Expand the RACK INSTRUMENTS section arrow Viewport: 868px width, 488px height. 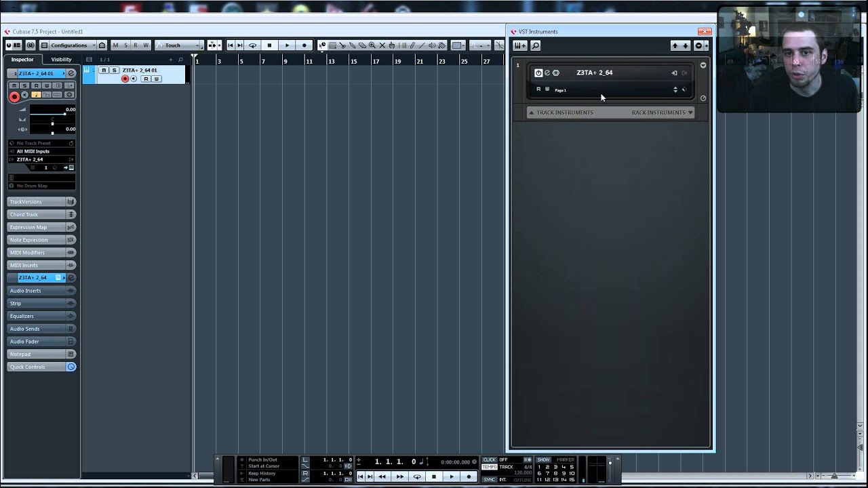(690, 113)
